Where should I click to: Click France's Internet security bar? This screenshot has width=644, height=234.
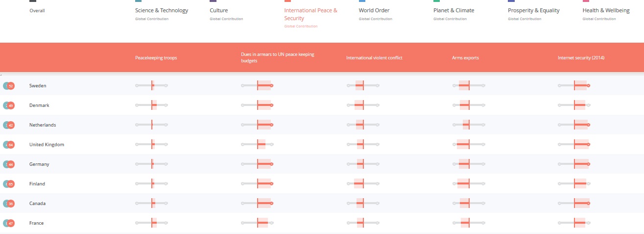(x=574, y=223)
